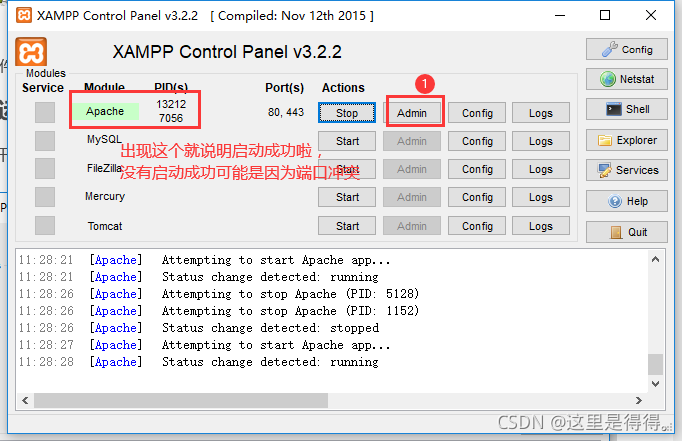View Apache Logs
682x441 pixels.
541,113
